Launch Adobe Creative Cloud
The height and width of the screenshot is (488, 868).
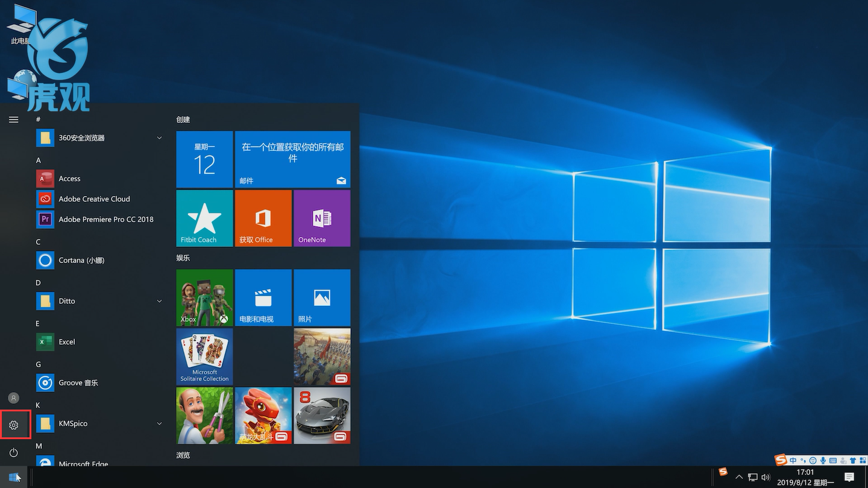point(99,199)
